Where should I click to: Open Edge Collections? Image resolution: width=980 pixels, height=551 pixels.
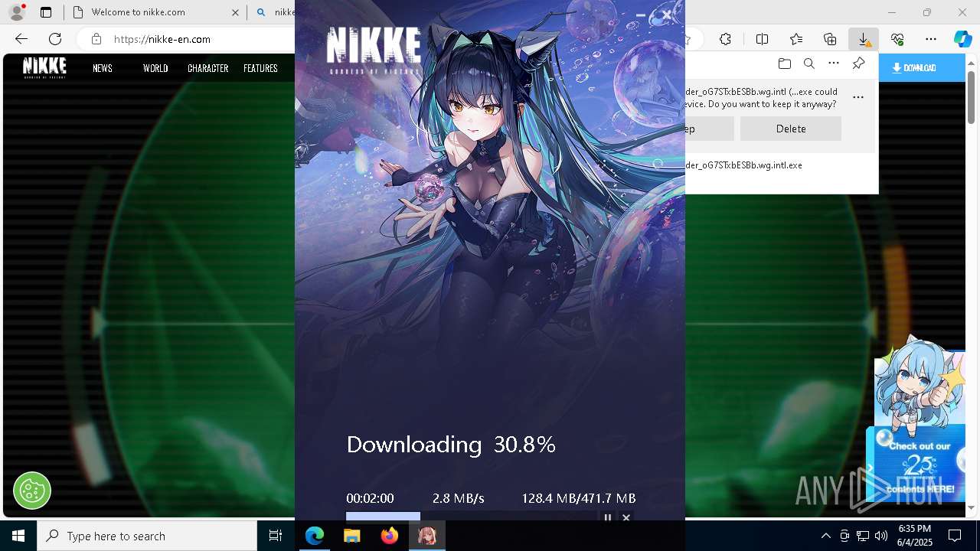pos(830,39)
